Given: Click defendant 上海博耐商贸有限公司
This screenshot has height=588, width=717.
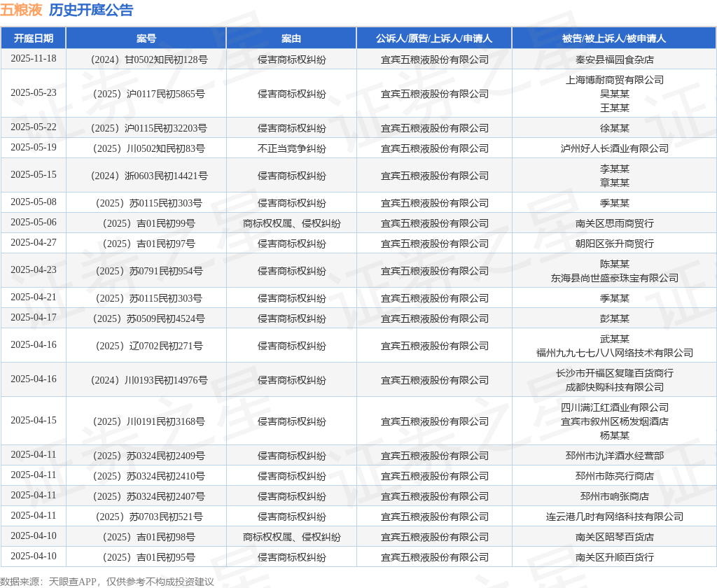Looking at the screenshot, I should coord(615,80).
